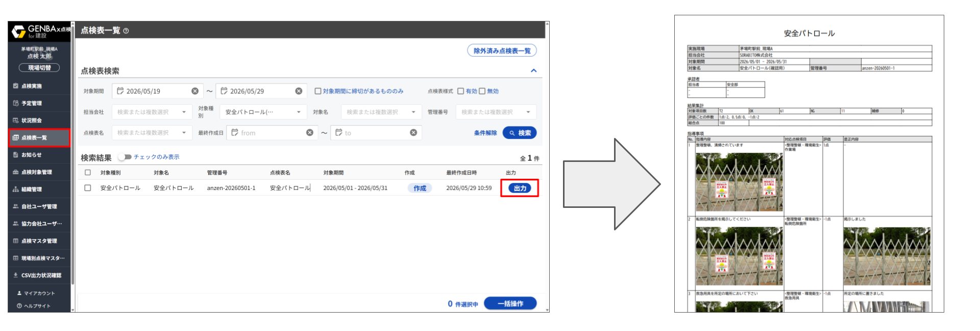Click the 協力会社ユーザ people icon
980x331 pixels.
click(x=15, y=223)
